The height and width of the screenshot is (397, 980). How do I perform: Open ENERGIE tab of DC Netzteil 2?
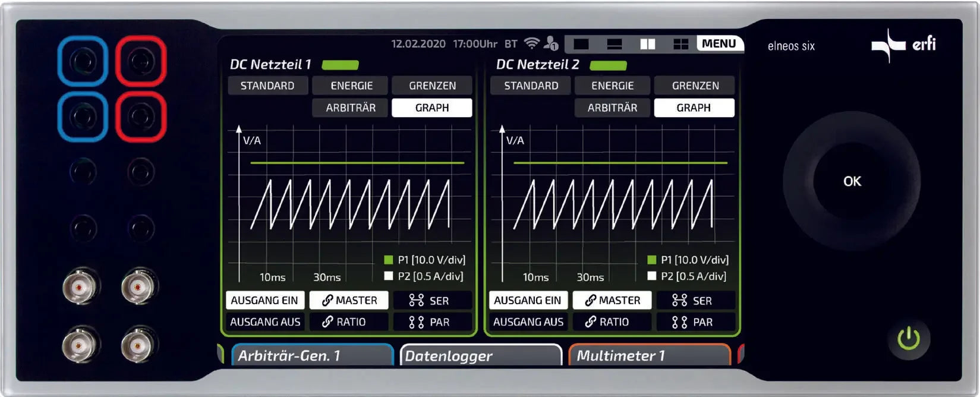[x=613, y=86]
